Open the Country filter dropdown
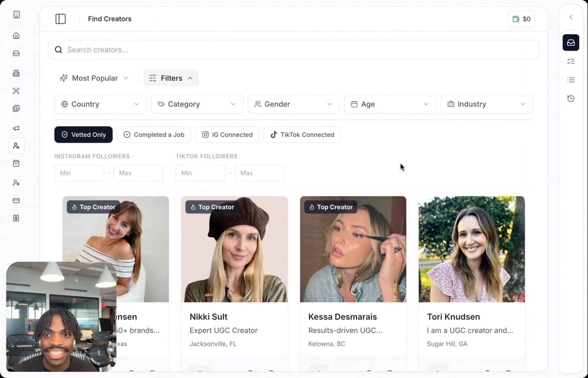Viewport: 588px width, 378px height. [x=100, y=104]
